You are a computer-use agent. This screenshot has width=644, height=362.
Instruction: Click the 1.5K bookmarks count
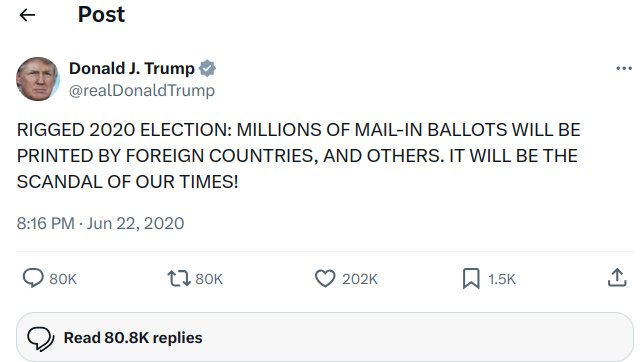click(x=501, y=279)
